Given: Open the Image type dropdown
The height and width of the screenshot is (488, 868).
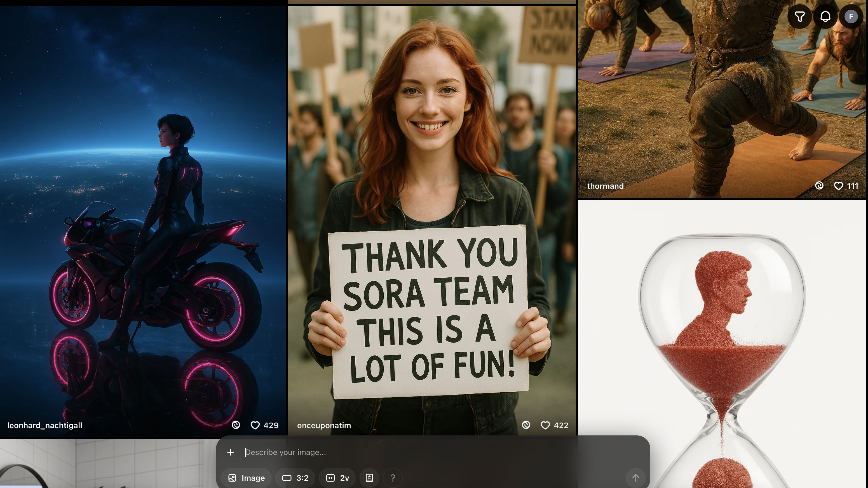Looking at the screenshot, I should (x=246, y=478).
